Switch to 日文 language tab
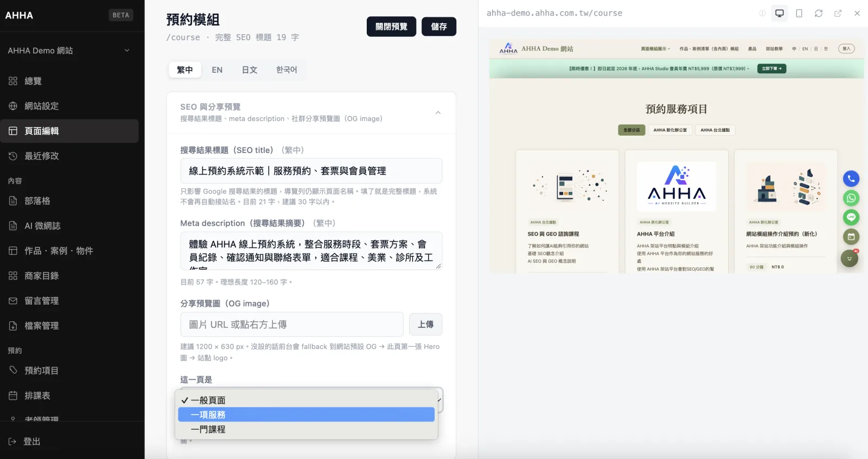Screen dimensions: 868x459 pos(250,70)
